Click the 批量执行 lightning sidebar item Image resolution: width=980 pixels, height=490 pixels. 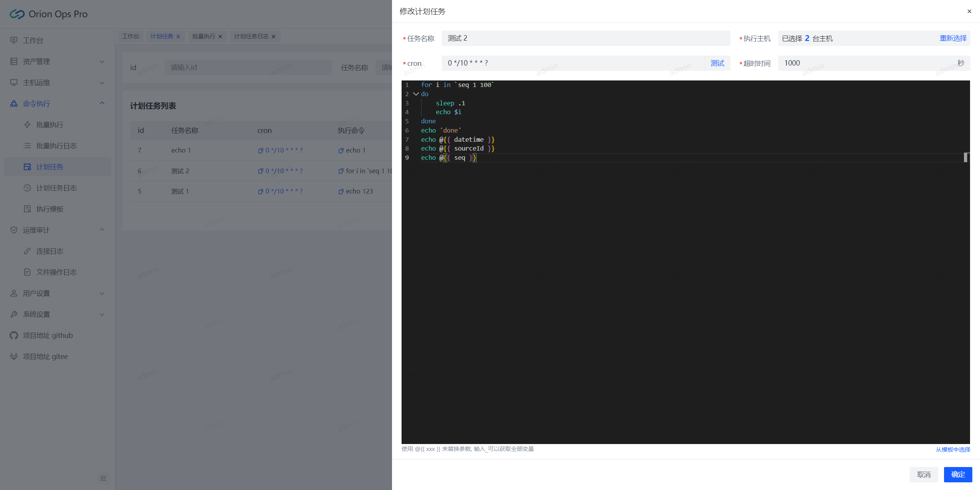27,125
